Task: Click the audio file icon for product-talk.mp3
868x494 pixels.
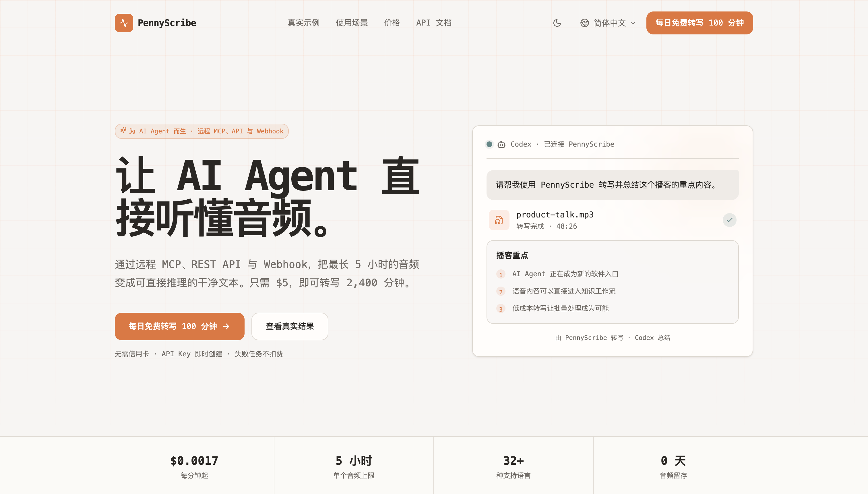Action: 499,220
